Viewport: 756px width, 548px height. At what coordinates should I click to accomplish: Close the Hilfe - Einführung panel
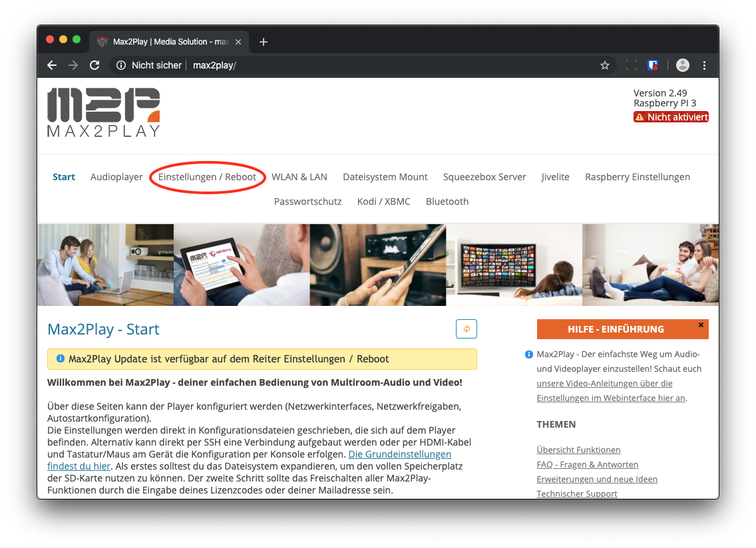tap(701, 325)
